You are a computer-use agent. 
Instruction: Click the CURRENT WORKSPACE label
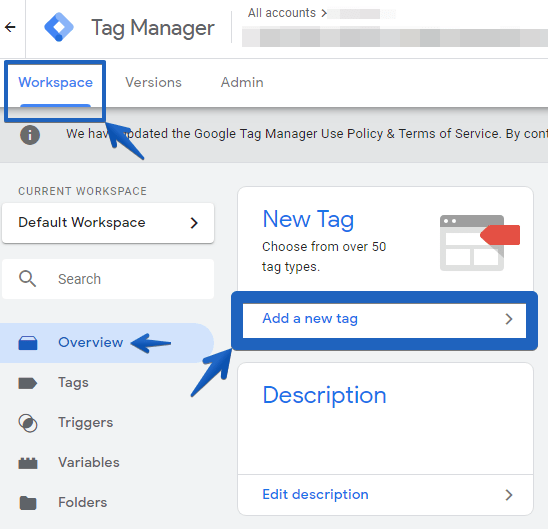click(82, 191)
